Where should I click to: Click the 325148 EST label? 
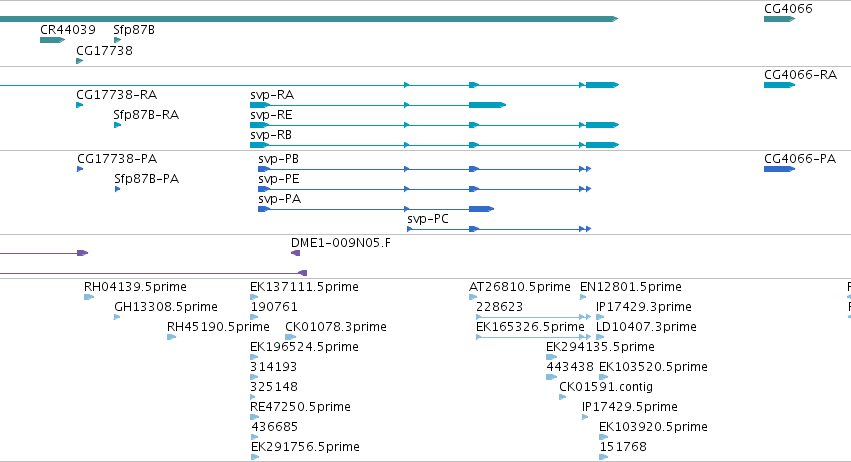coord(274,387)
